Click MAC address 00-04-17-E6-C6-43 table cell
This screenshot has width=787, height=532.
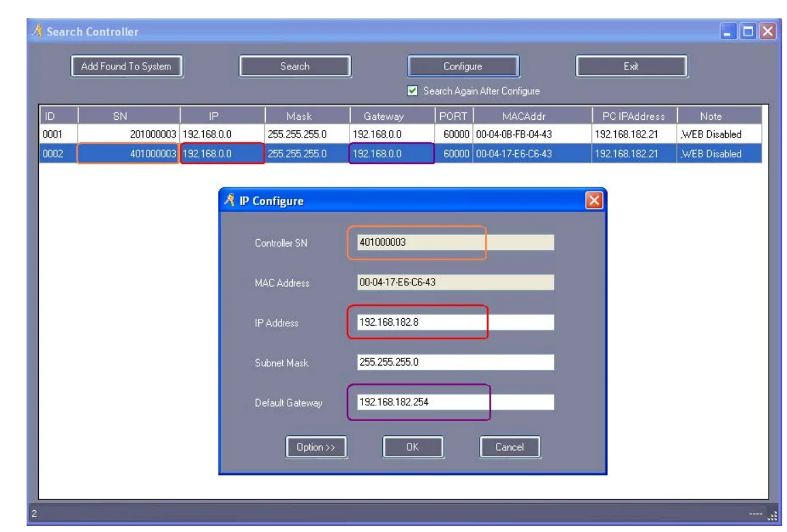pos(532,153)
